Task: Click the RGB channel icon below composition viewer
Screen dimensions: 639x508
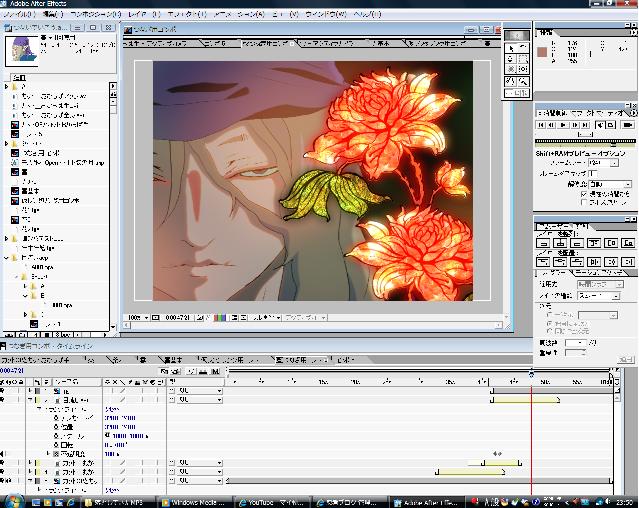Action: point(218,317)
